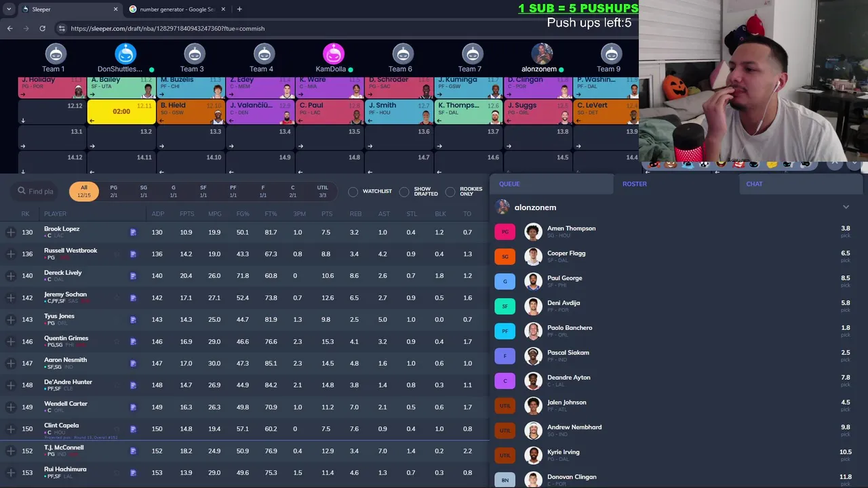Open Dereck Lively's player notes icon

[x=133, y=276]
